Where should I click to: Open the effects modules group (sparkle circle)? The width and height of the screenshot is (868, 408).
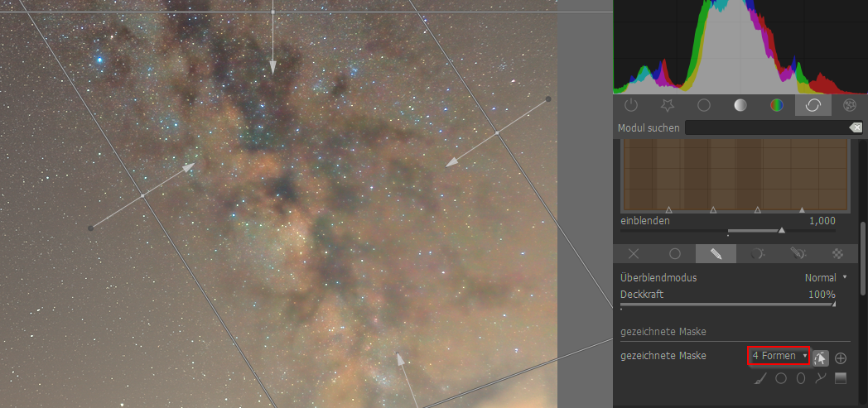849,105
